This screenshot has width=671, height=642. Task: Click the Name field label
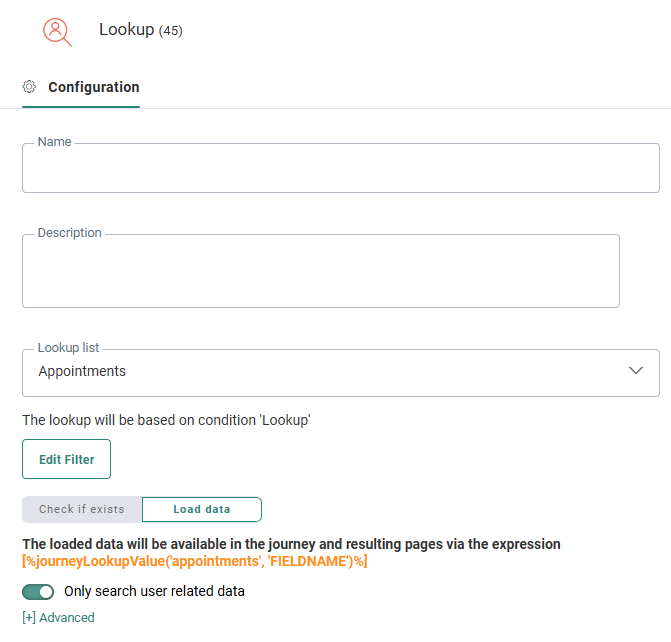click(54, 142)
